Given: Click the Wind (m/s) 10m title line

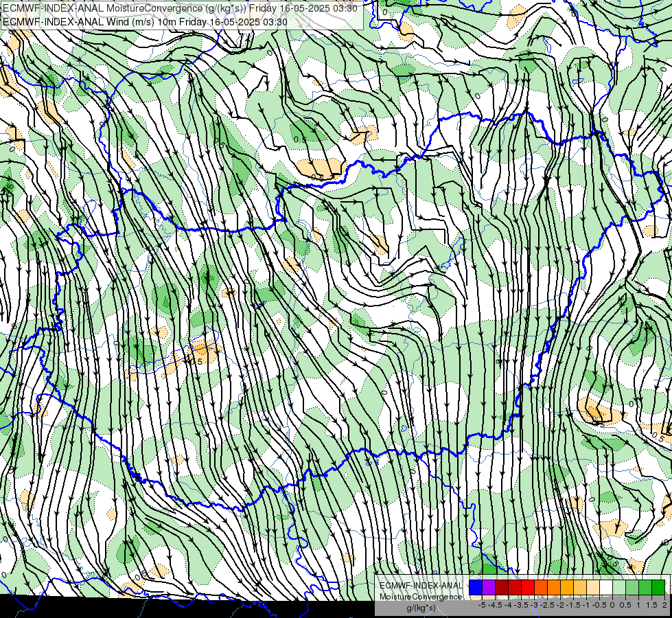Looking at the screenshot, I should coord(145,21).
